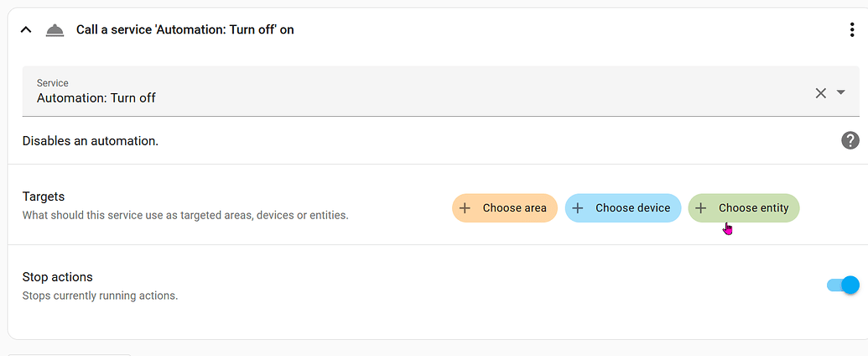
Task: Click the "Stops currently running actions." text
Action: (x=100, y=296)
